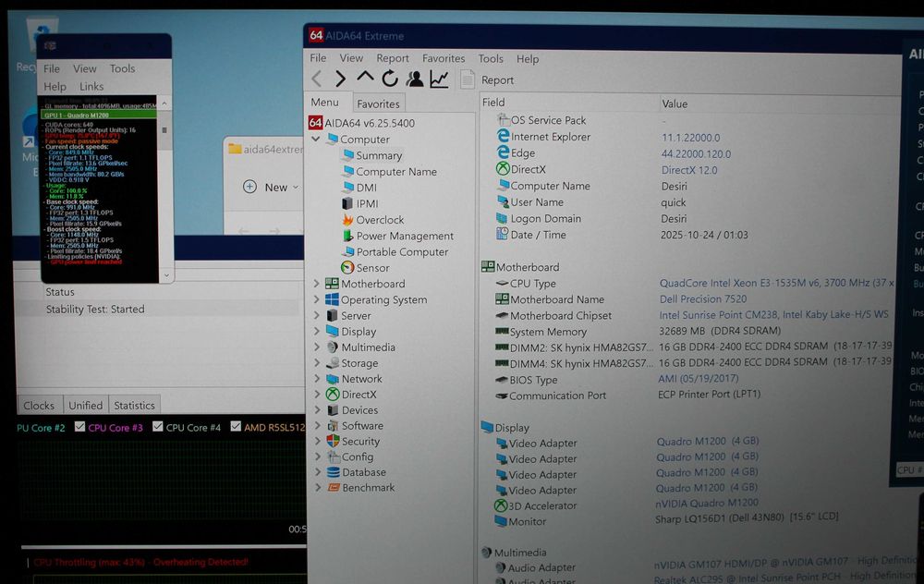Viewport: 924px width, 584px height.
Task: Click the Overclock flame icon
Action: coord(347,219)
